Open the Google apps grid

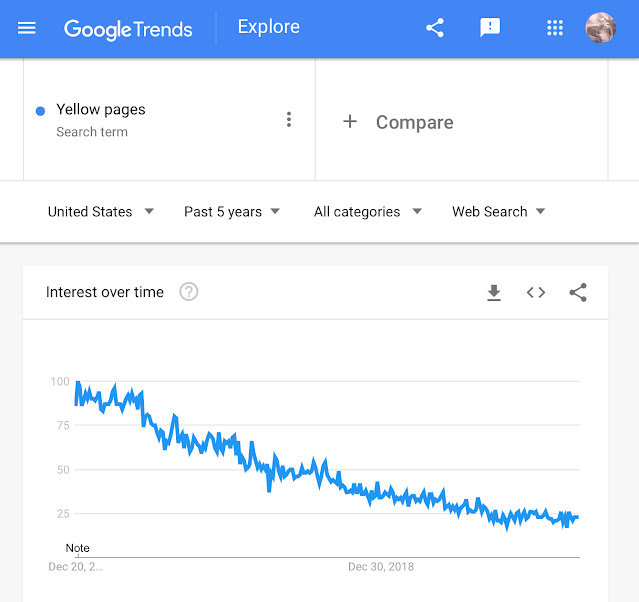coord(555,28)
